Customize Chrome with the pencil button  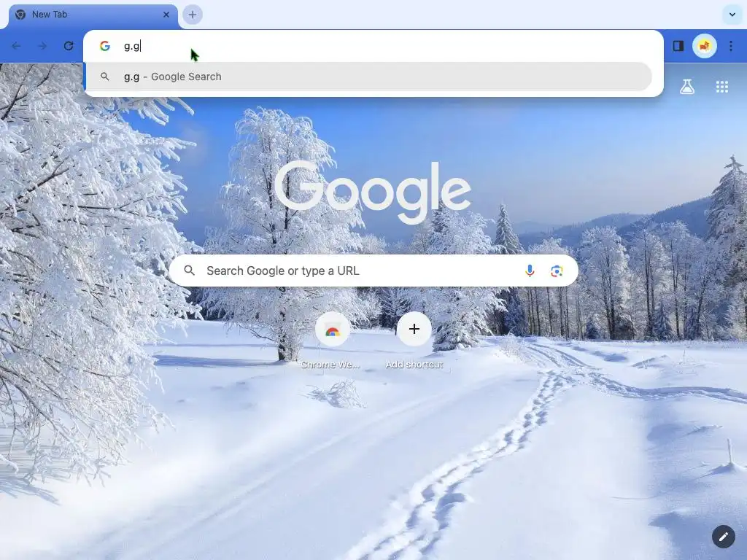click(x=723, y=537)
